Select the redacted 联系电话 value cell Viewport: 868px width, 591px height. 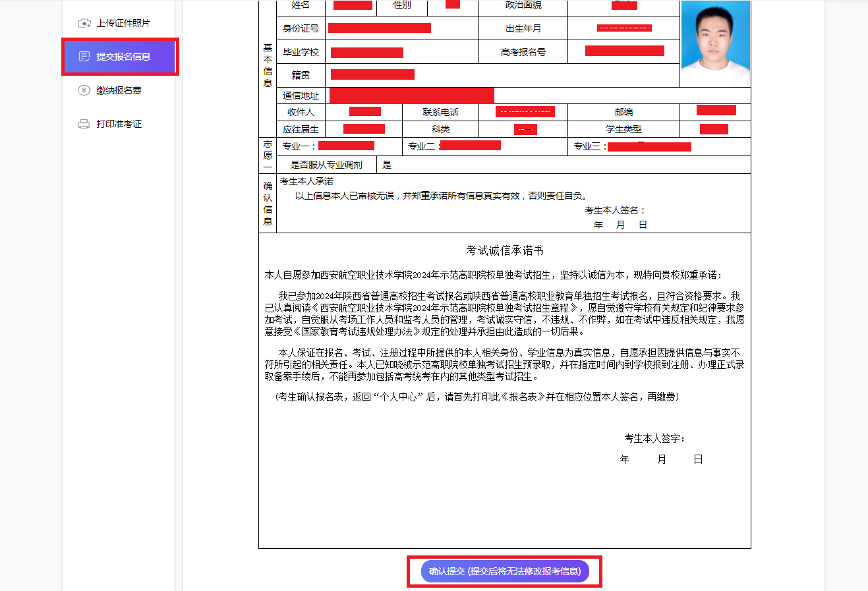click(x=525, y=112)
